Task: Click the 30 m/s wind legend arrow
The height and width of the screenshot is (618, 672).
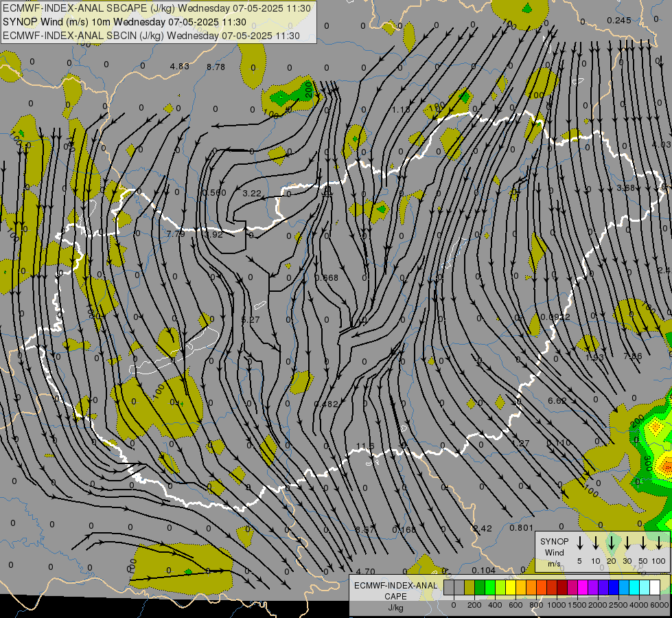Action: pos(627,543)
